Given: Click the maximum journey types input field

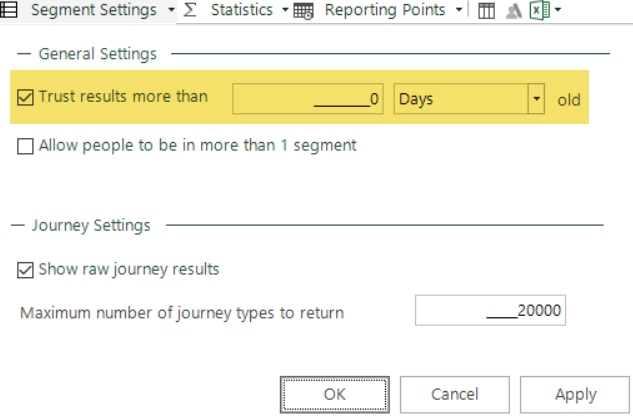Looking at the screenshot, I should (490, 310).
